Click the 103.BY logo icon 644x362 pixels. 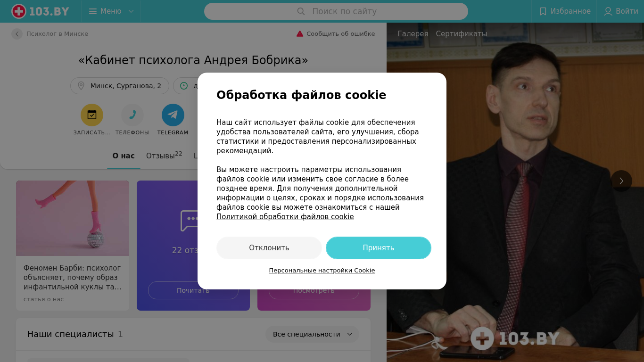pyautogui.click(x=19, y=11)
